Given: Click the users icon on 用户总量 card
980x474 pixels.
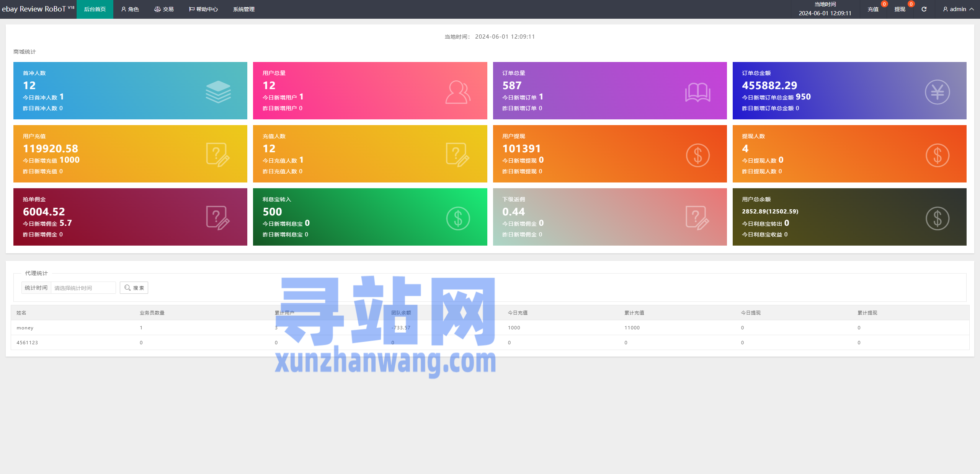Looking at the screenshot, I should 458,92.
